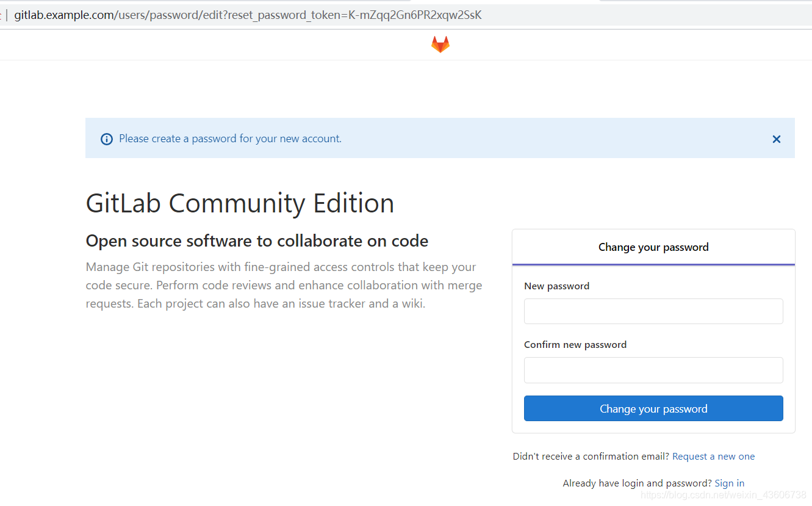
Task: Focus the New password field
Action: point(653,311)
